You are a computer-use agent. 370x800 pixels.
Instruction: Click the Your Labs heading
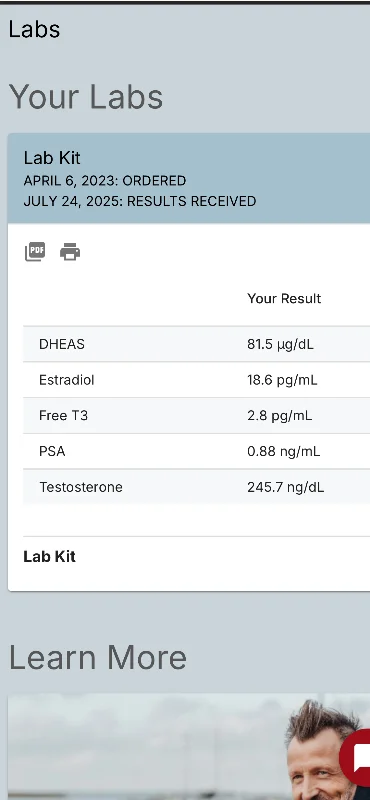(x=86, y=97)
